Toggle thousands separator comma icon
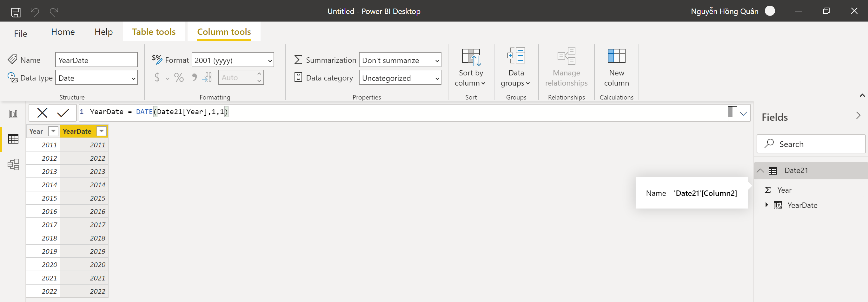This screenshot has width=868, height=302. coord(194,78)
